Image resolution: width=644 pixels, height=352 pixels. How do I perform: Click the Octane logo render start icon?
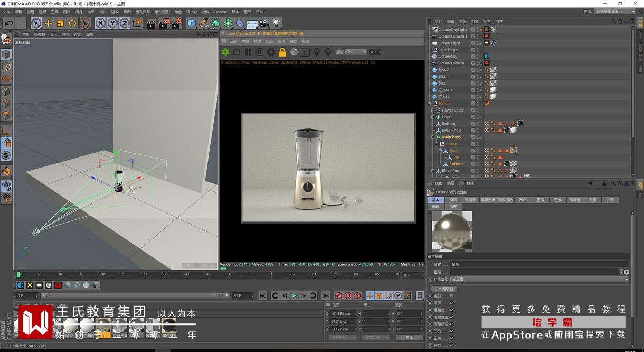pos(225,52)
